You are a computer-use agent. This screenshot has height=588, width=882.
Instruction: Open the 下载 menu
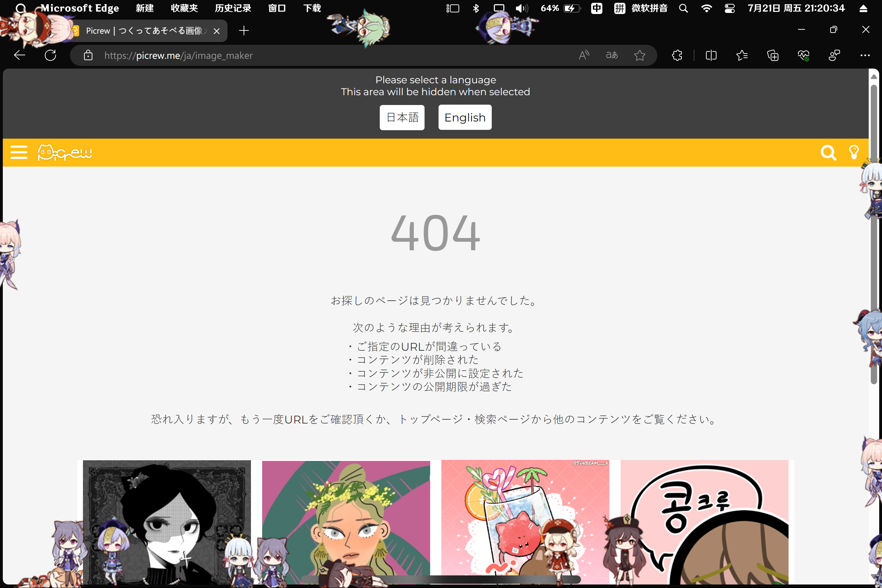tap(312, 8)
